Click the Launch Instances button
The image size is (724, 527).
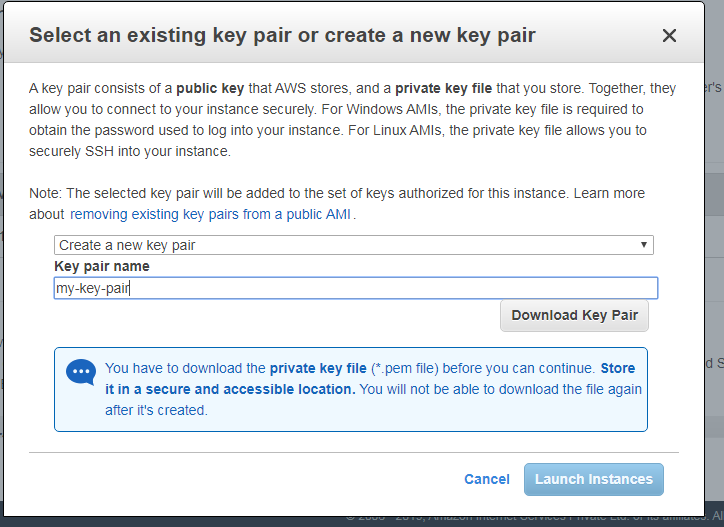[593, 479]
